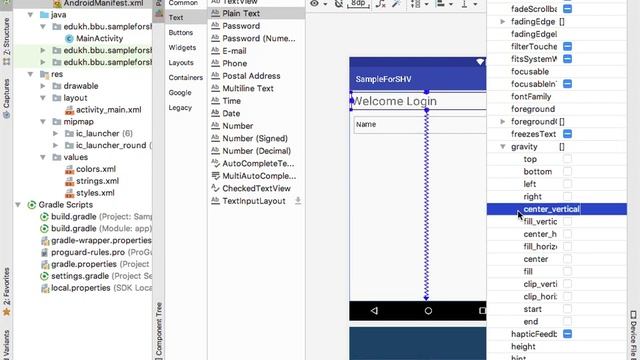Collapse the Gradle Scripts node
Viewport: 640px width, 360px height.
[18, 205]
